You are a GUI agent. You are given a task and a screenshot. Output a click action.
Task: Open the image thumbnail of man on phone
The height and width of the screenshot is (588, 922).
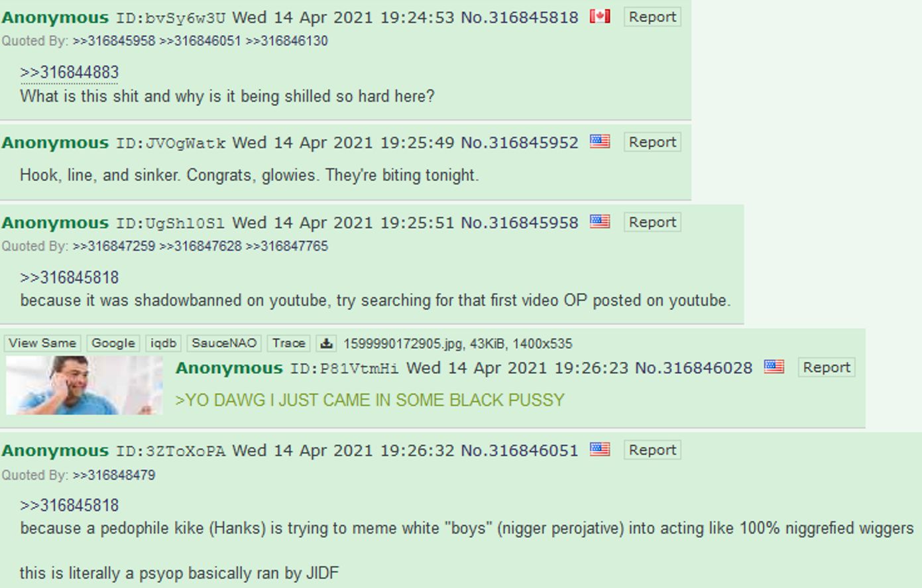click(84, 385)
